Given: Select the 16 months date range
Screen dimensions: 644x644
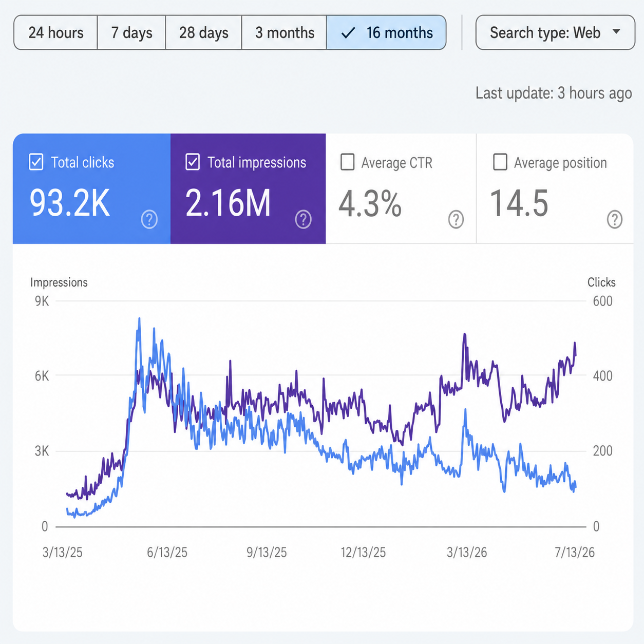Looking at the screenshot, I should point(386,32).
